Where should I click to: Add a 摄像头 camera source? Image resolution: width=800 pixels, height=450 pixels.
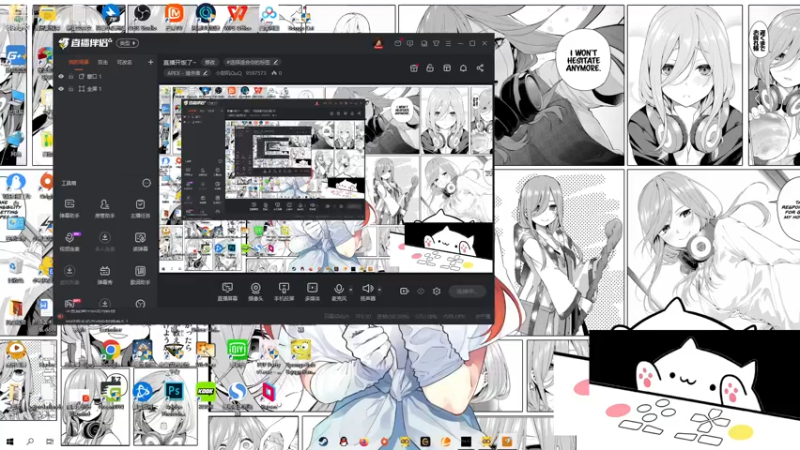click(x=256, y=292)
